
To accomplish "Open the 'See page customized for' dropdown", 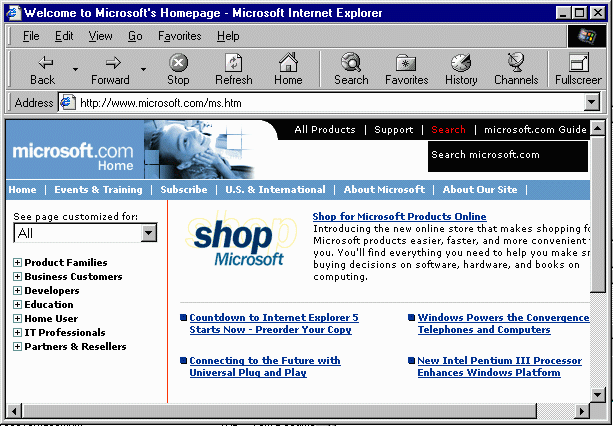I will pos(149,233).
